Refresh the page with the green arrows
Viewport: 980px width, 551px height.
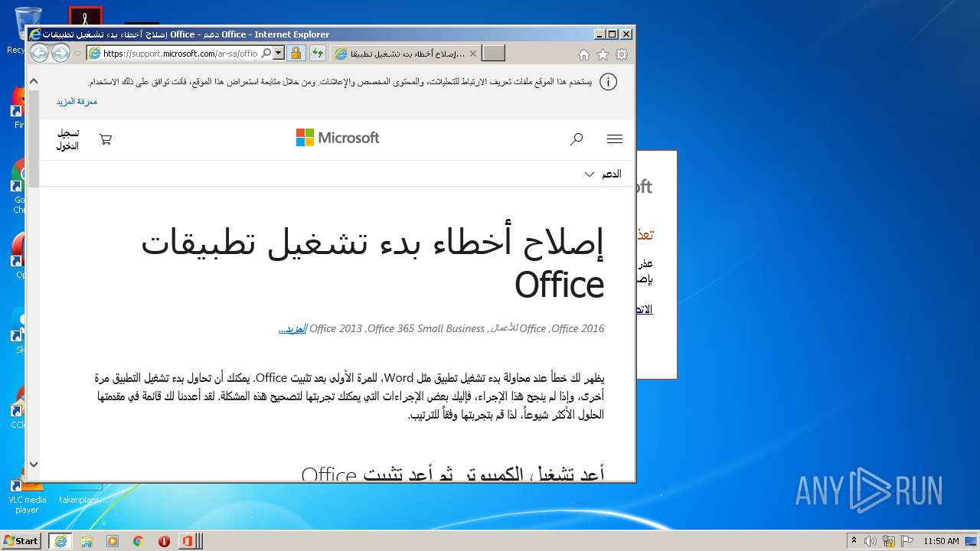coord(317,54)
